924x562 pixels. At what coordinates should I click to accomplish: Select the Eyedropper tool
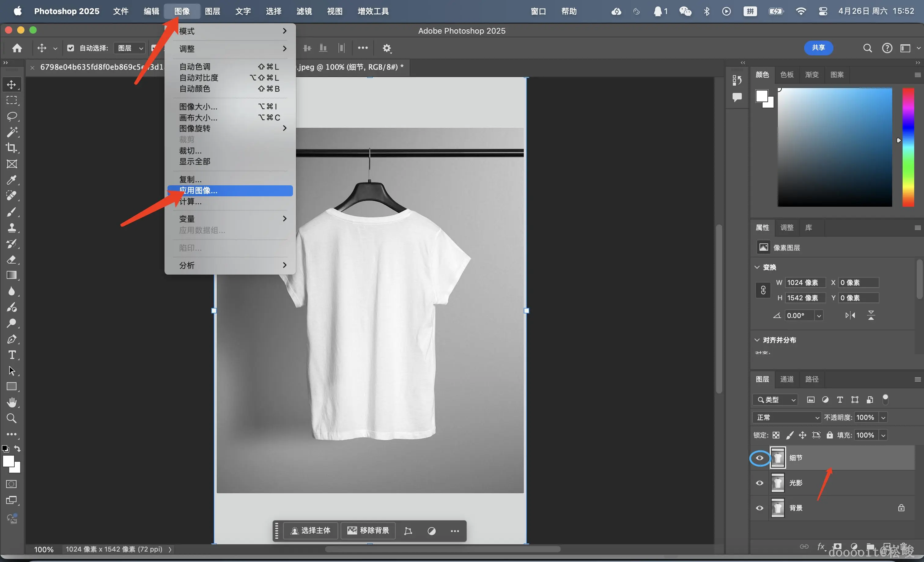[12, 180]
